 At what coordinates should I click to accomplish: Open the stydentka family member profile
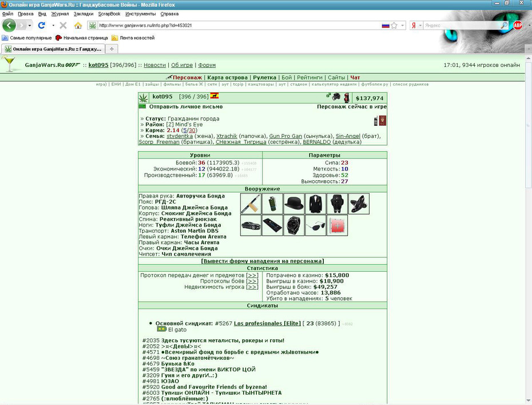tap(180, 136)
